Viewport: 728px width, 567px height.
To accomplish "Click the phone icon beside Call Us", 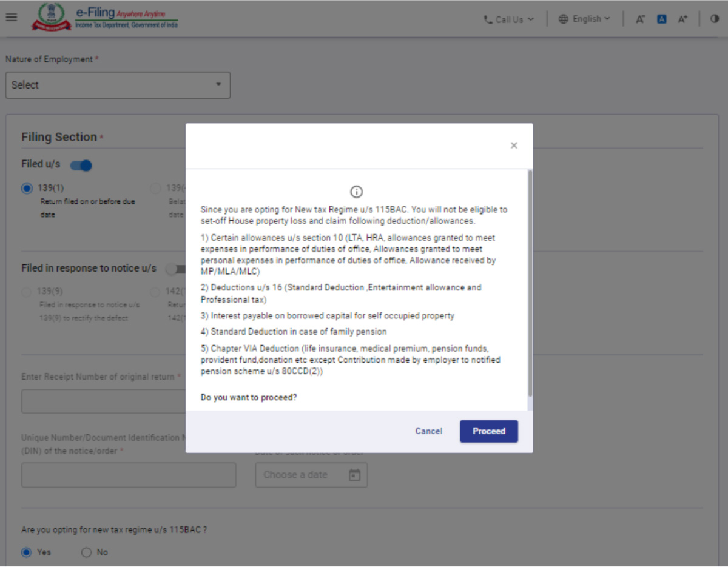I will pyautogui.click(x=487, y=19).
